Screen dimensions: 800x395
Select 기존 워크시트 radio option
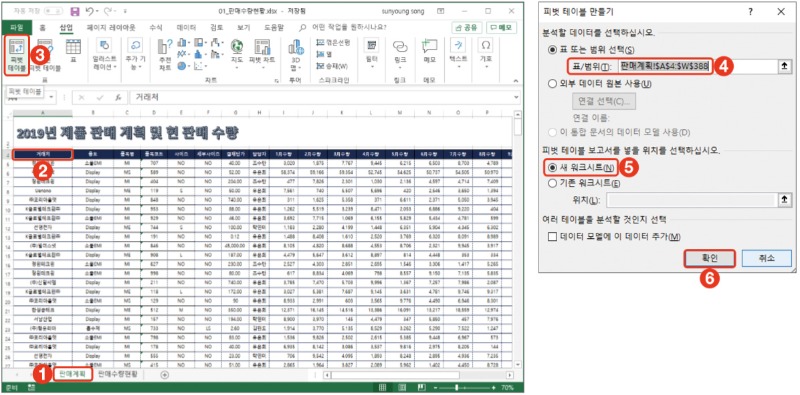pos(584,184)
